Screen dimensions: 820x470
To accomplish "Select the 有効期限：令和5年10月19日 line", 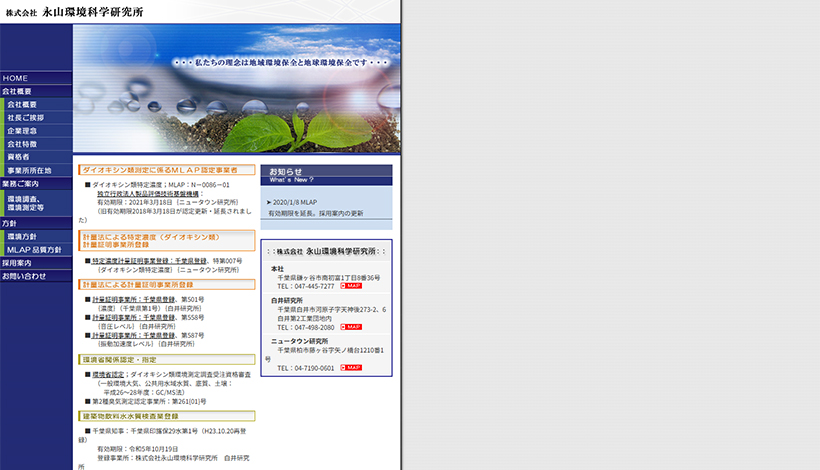I will click(138, 449).
